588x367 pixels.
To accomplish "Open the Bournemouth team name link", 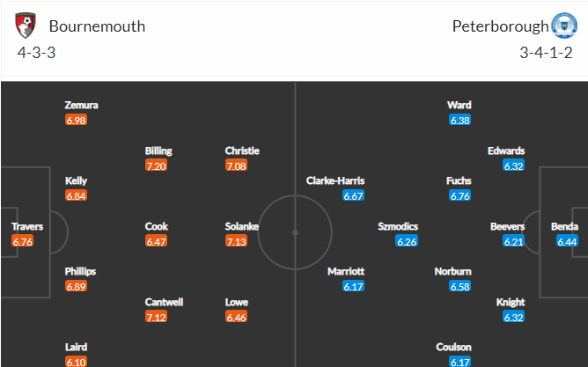I will [97, 26].
